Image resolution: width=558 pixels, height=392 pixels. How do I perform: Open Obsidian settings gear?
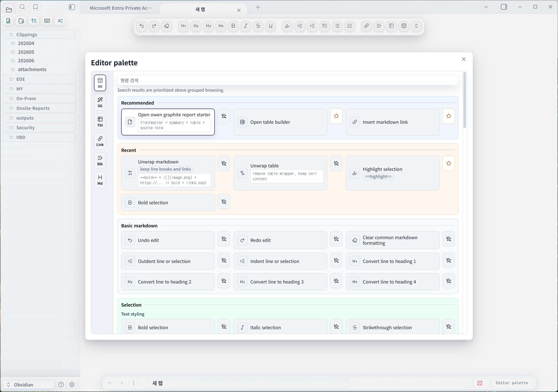(x=72, y=384)
